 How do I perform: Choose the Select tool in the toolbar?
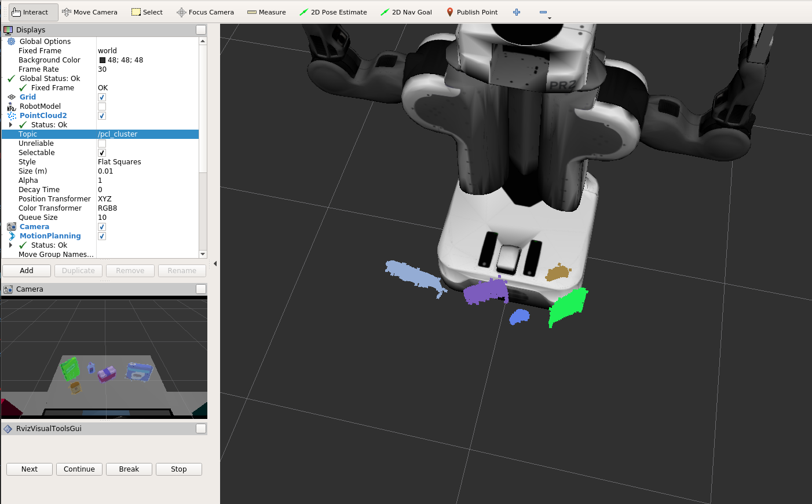tap(147, 12)
